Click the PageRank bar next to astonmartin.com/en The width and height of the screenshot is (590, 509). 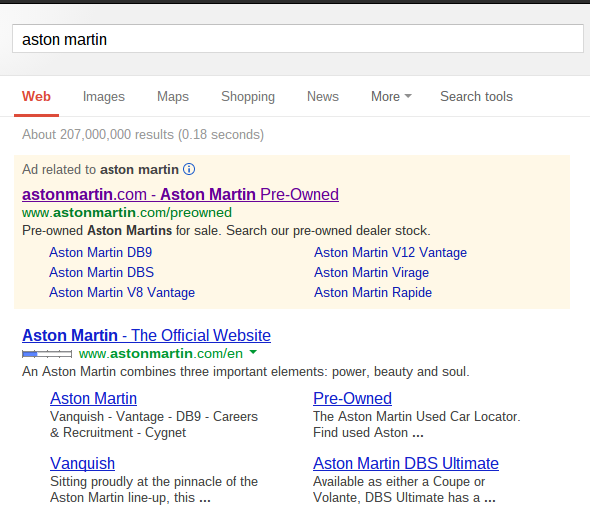coord(47,354)
